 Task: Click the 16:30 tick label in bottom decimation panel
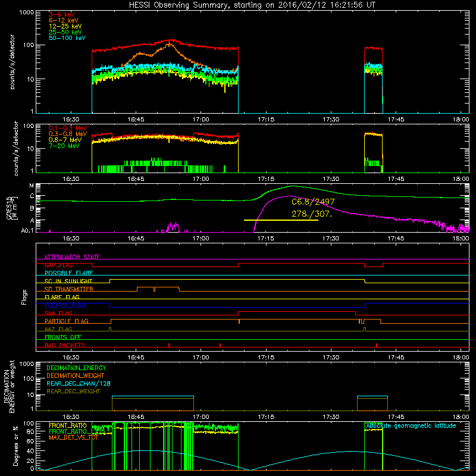click(x=71, y=417)
